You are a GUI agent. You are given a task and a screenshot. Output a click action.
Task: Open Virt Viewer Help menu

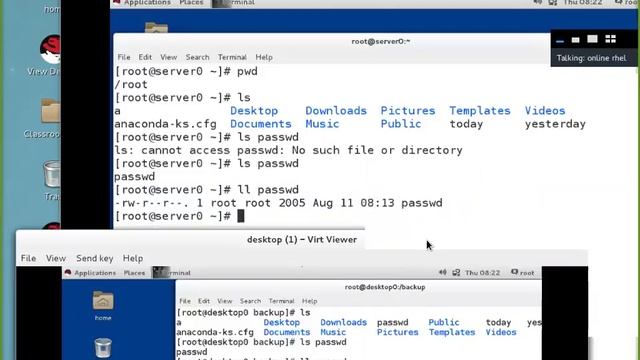[133, 258]
